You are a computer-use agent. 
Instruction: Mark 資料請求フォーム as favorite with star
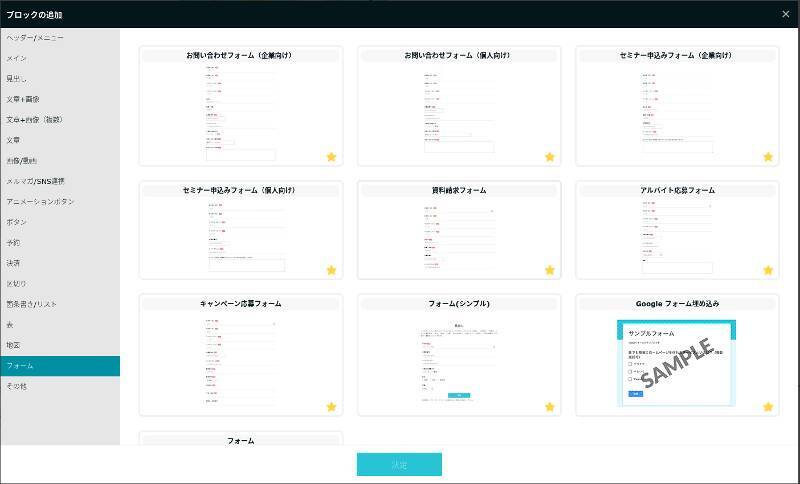pos(549,270)
